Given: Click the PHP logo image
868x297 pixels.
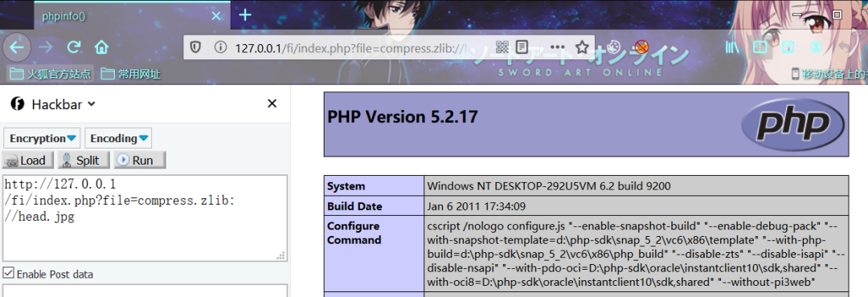Looking at the screenshot, I should 793,124.
